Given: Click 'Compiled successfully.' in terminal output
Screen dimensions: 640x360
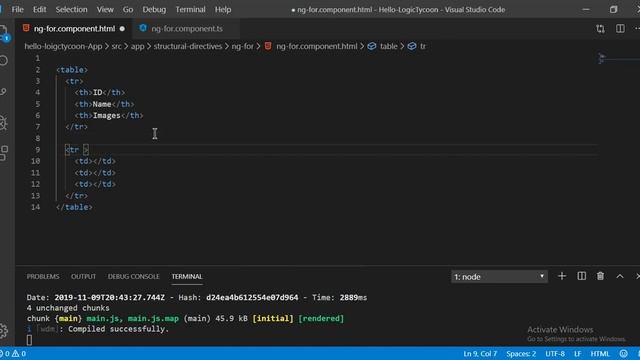Looking at the screenshot, I should click(118, 329).
